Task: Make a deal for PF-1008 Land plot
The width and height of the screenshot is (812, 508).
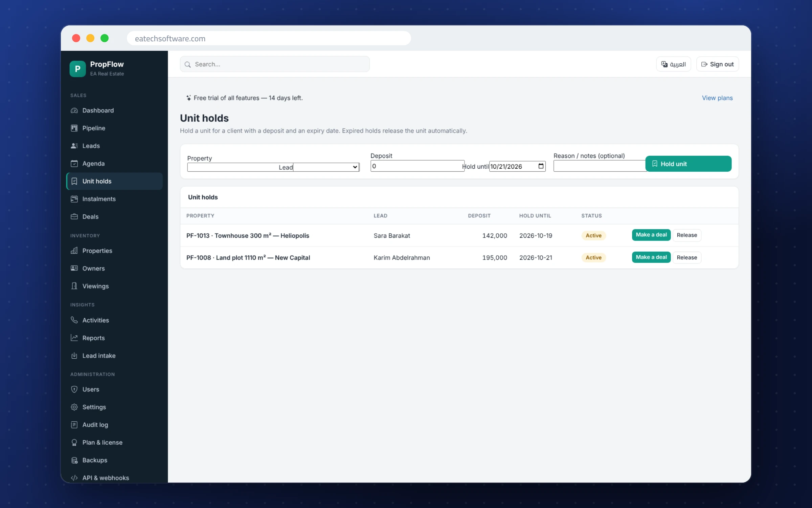Action: coord(651,257)
